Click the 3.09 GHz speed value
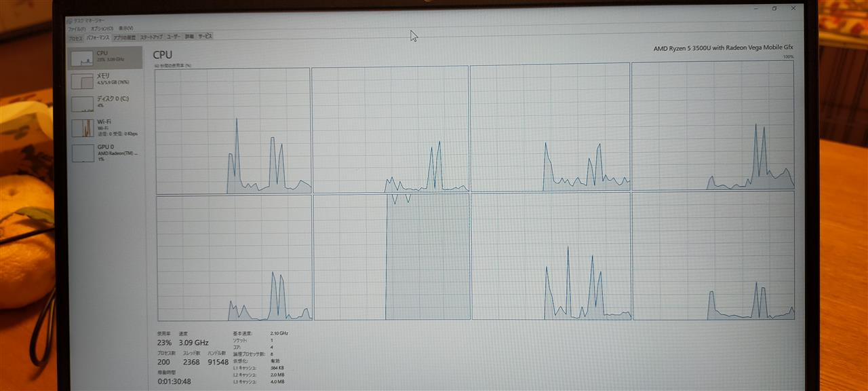The height and width of the screenshot is (391, 868). click(193, 343)
